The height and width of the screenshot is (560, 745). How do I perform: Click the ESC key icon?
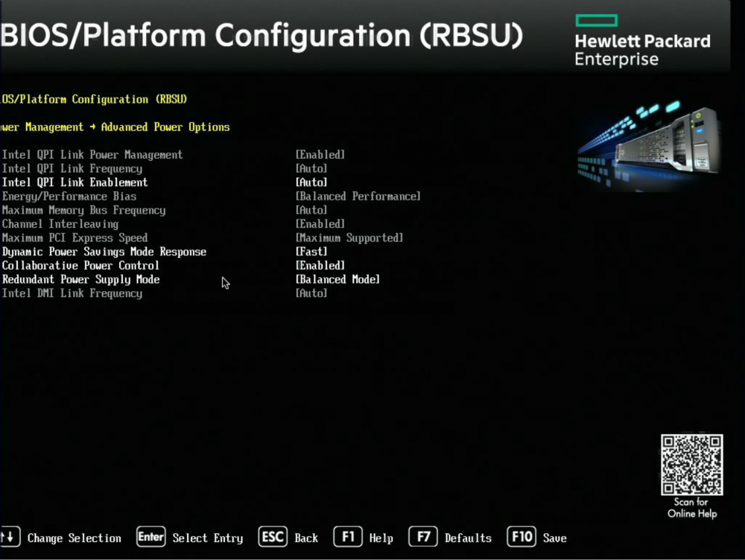[273, 537]
